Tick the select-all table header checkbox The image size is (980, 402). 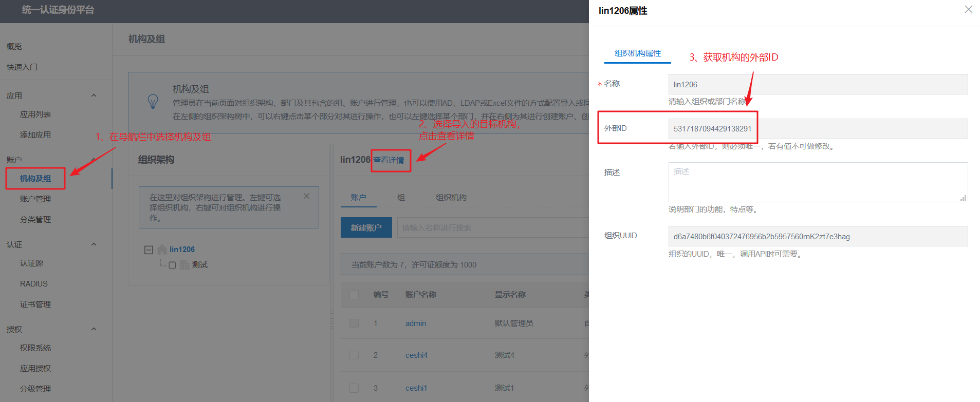click(x=354, y=295)
